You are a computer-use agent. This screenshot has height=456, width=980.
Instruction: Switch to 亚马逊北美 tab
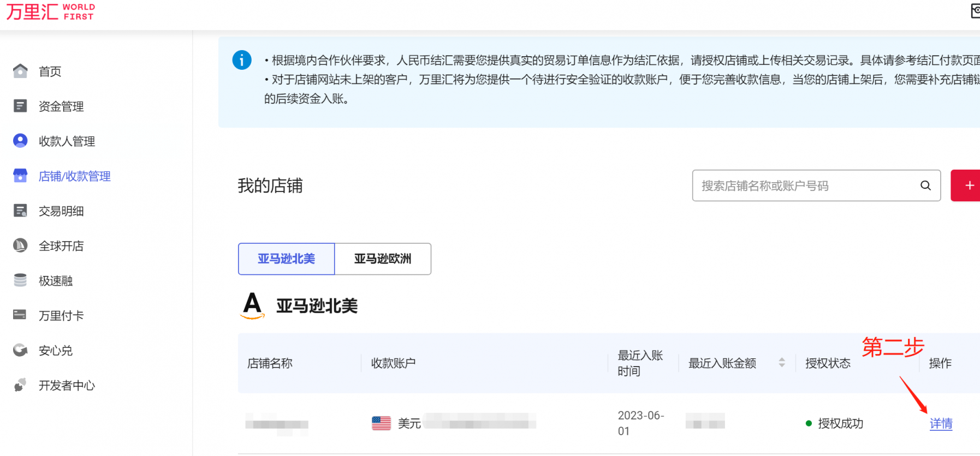point(286,259)
